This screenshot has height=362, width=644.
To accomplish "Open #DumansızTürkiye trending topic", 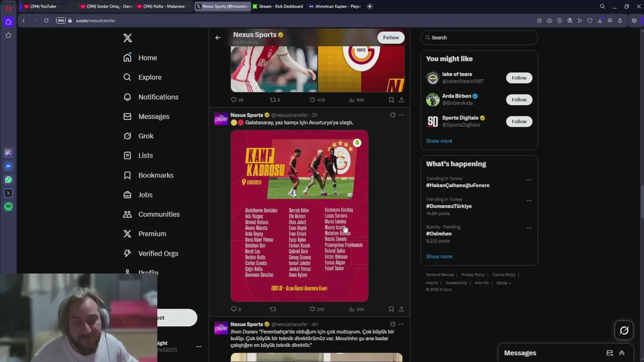I will (449, 206).
